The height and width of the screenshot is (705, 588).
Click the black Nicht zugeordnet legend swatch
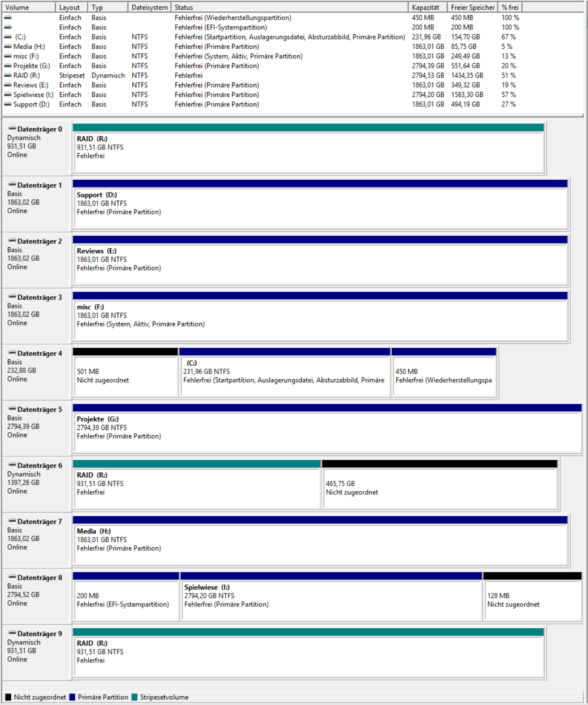click(8, 697)
